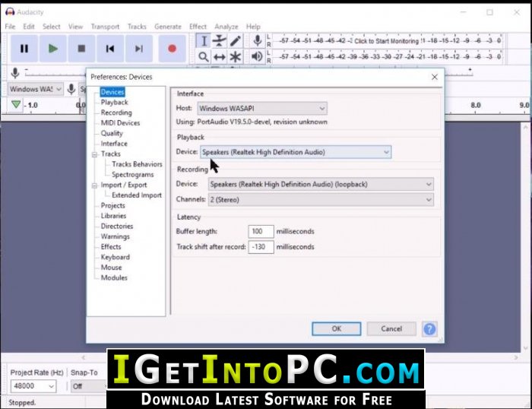The height and width of the screenshot is (409, 532).
Task: Select Extended Import preferences page
Action: tap(137, 195)
